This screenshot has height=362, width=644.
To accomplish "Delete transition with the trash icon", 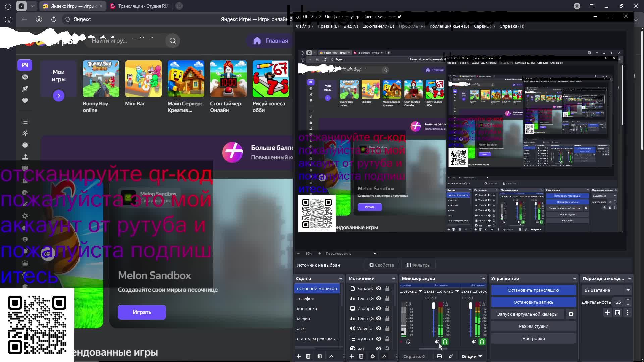I will (x=618, y=313).
